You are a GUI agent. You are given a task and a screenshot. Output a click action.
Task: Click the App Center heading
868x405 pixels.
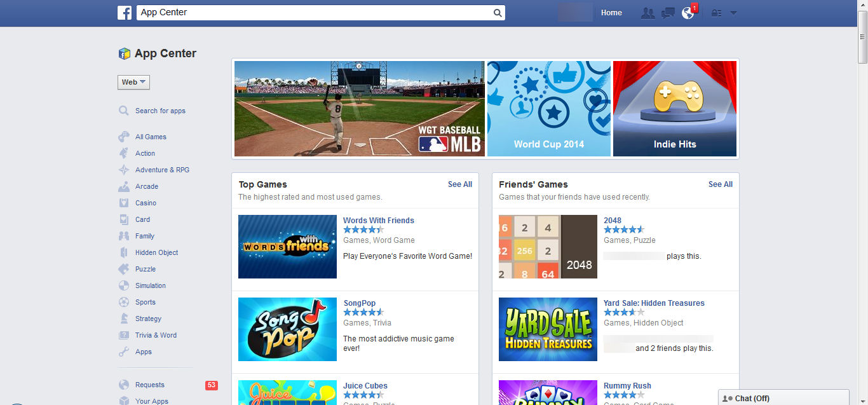pyautogui.click(x=165, y=53)
